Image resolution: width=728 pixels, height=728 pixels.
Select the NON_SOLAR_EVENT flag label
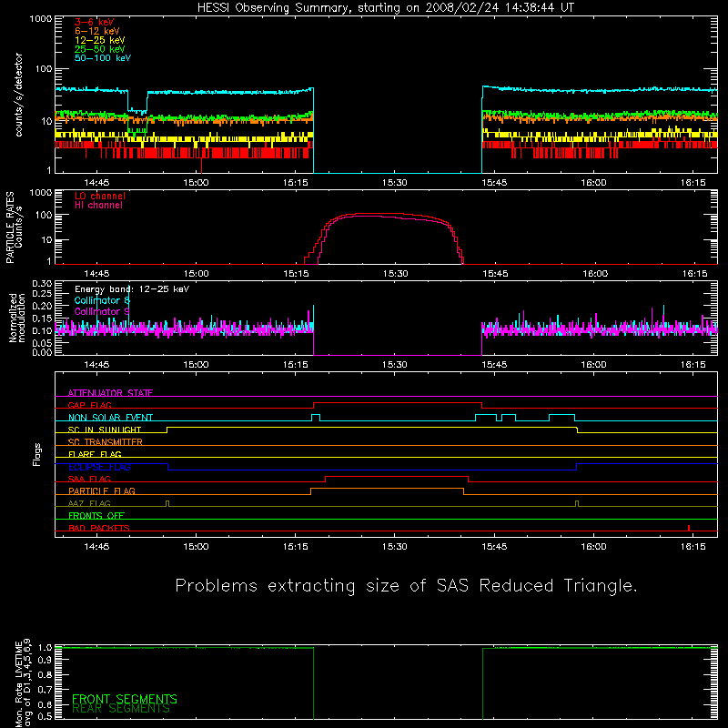pyautogui.click(x=110, y=418)
